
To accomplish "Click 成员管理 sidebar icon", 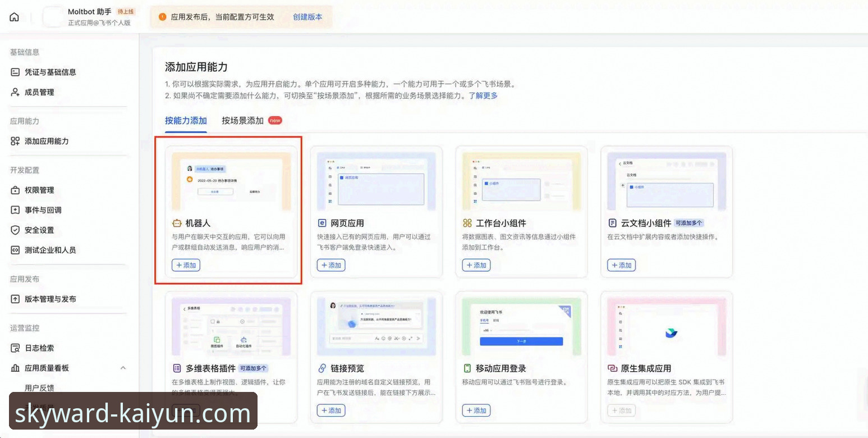I will click(15, 92).
